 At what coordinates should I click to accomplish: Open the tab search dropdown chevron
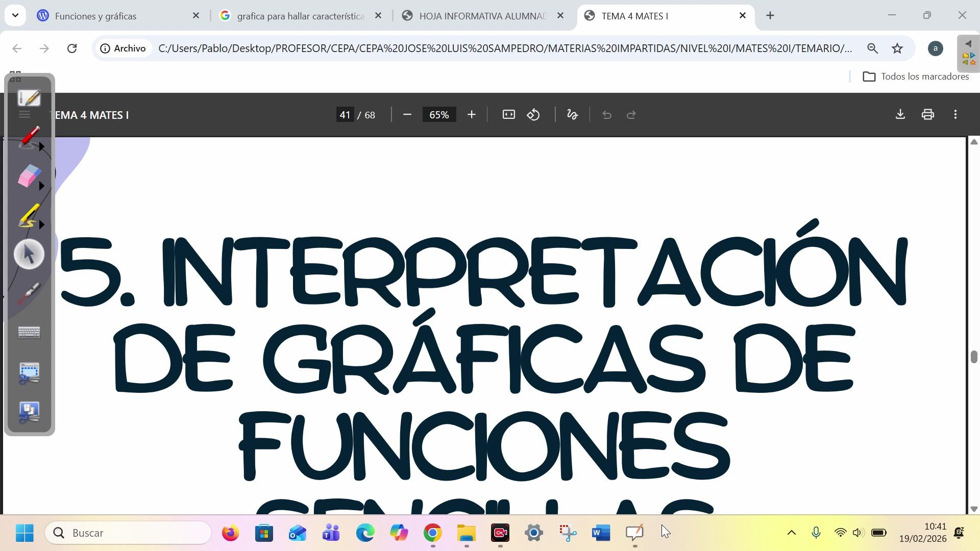point(15,15)
